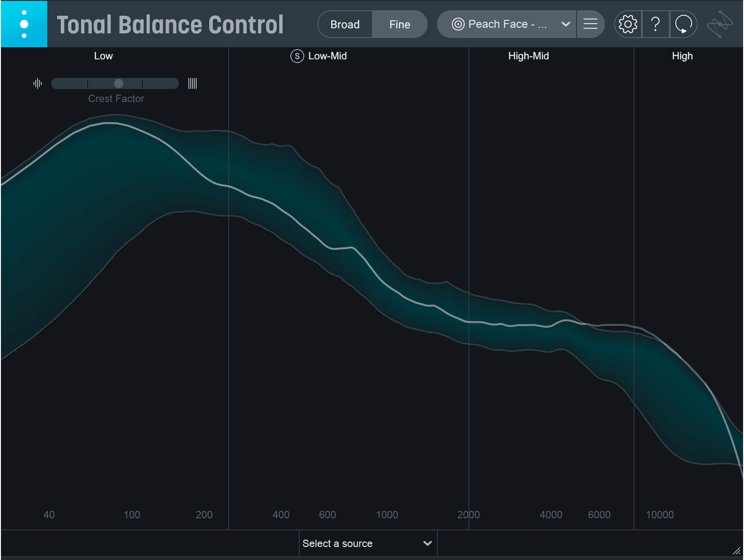Click the iZotope scribble logo icon
The width and height of the screenshot is (744, 560).
pos(719,24)
